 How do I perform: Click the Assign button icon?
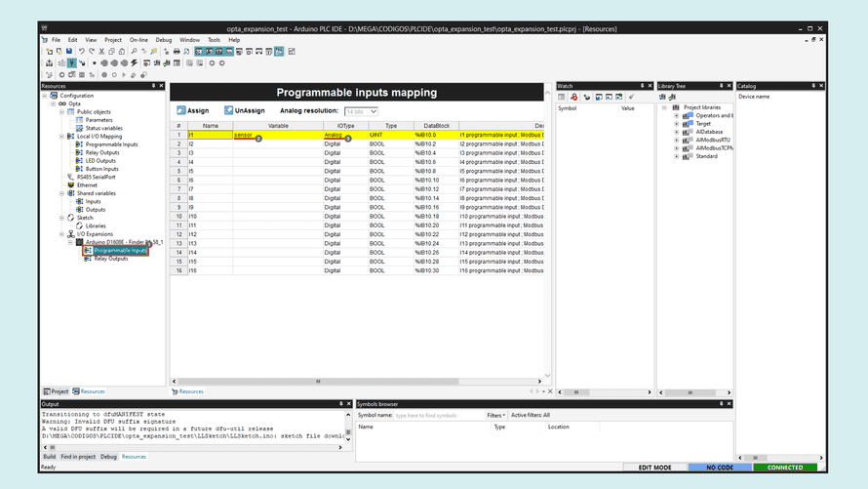pos(181,111)
